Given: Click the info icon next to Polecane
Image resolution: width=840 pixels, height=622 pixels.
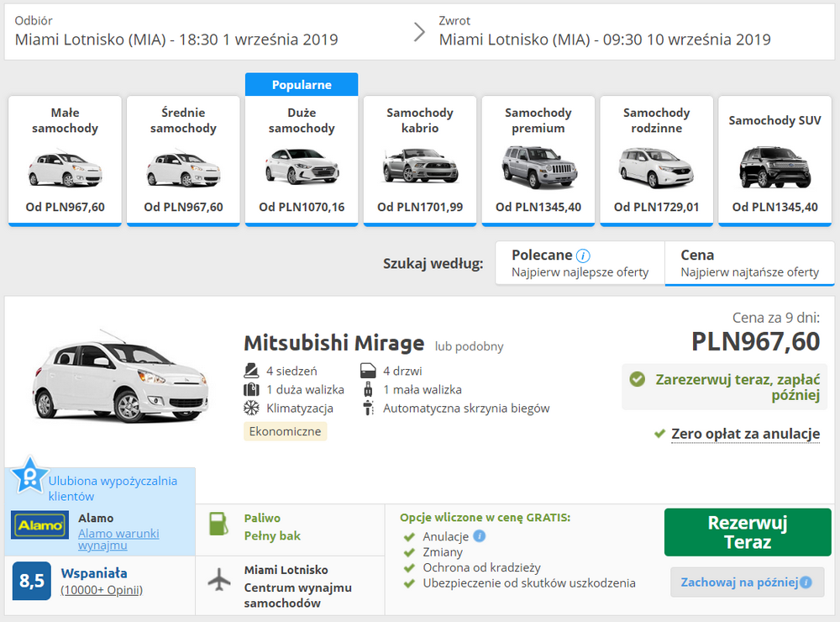Looking at the screenshot, I should (583, 256).
